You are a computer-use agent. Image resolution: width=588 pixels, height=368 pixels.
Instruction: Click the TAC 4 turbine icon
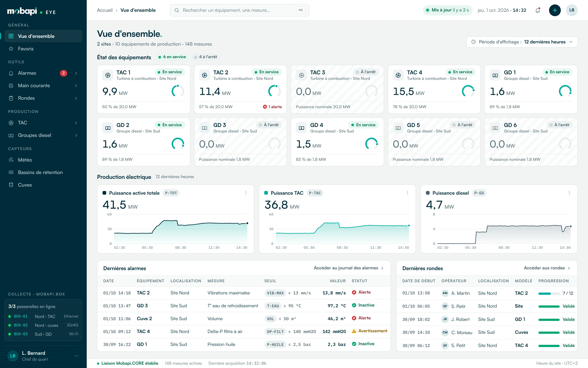point(398,75)
